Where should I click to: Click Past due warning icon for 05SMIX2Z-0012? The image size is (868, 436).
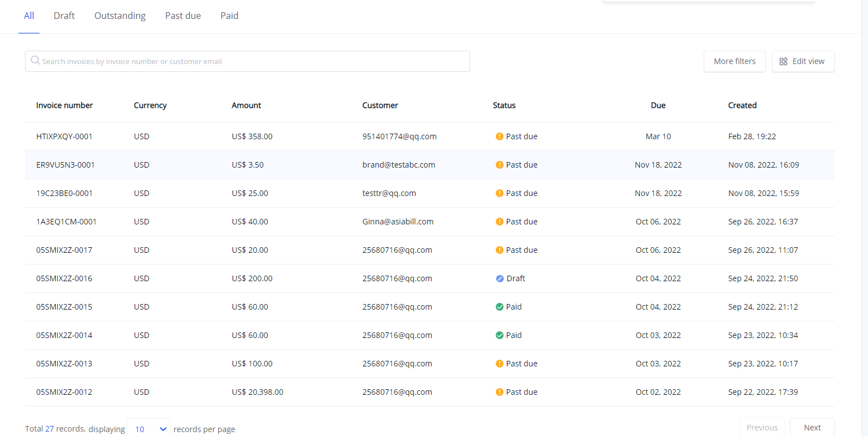(499, 392)
